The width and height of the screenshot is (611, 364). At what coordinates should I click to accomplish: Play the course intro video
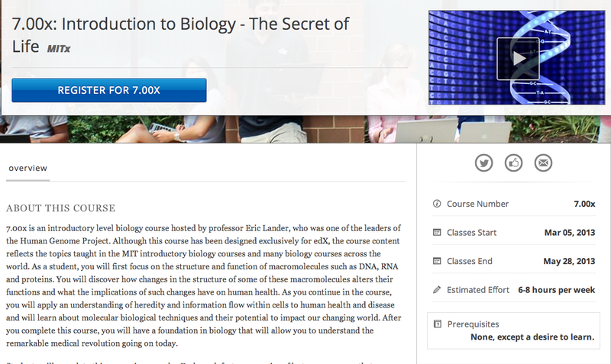point(519,58)
